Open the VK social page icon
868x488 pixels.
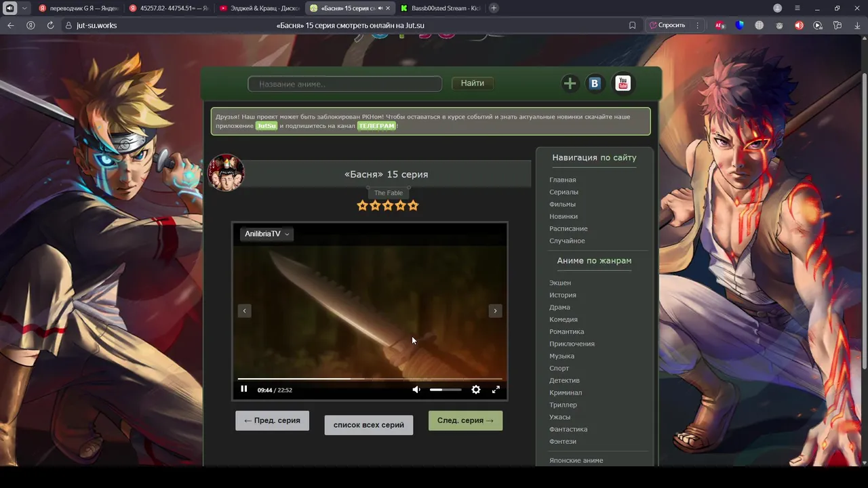[x=595, y=83]
